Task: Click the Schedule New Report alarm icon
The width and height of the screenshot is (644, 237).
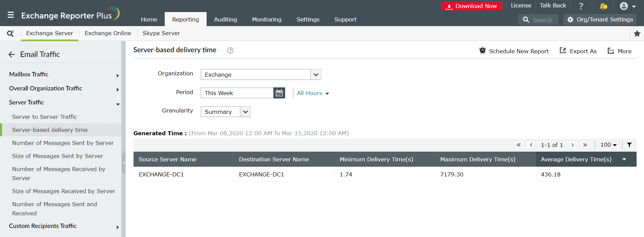Action: click(x=482, y=51)
